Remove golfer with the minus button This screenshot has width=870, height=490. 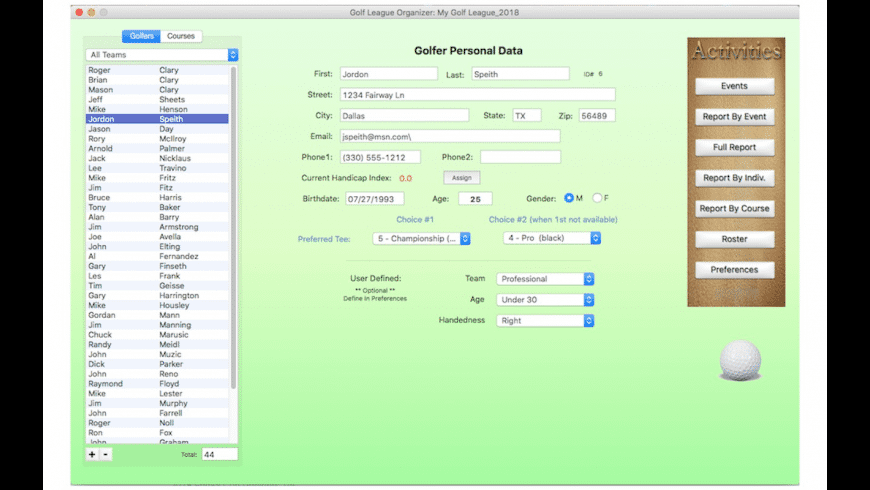point(105,454)
